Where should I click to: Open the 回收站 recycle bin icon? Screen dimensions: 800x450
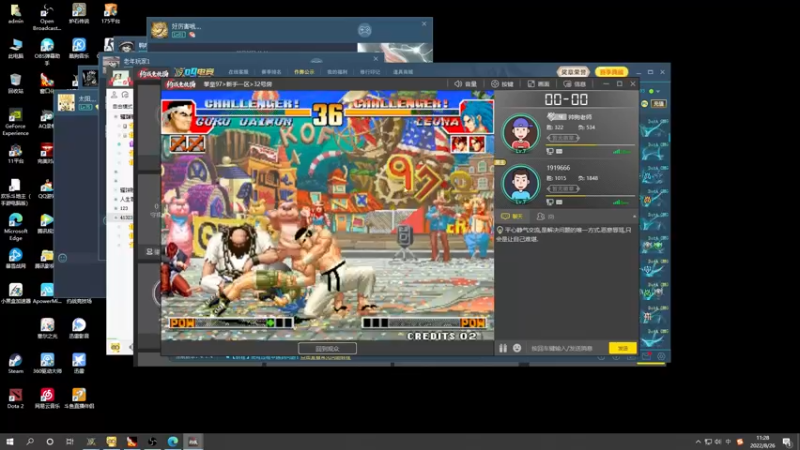tap(15, 84)
